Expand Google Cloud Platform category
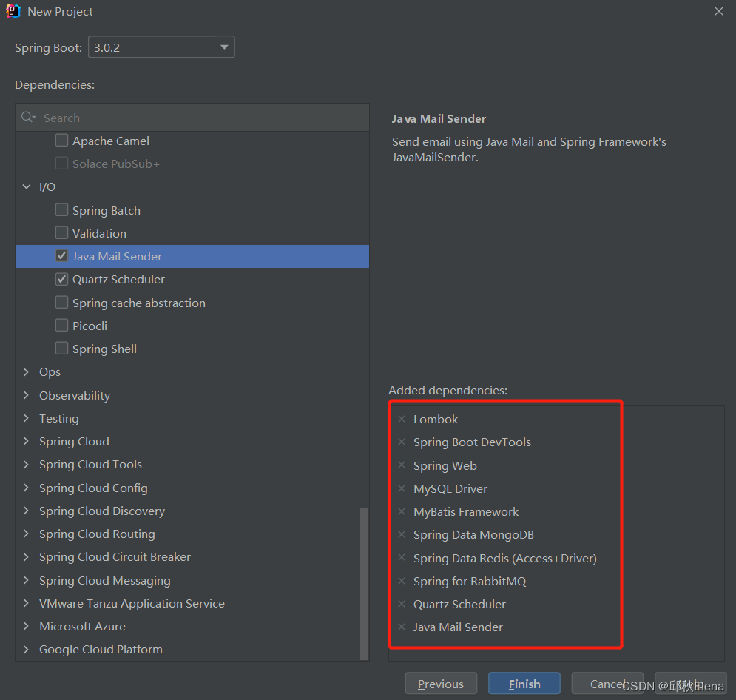 [27, 649]
